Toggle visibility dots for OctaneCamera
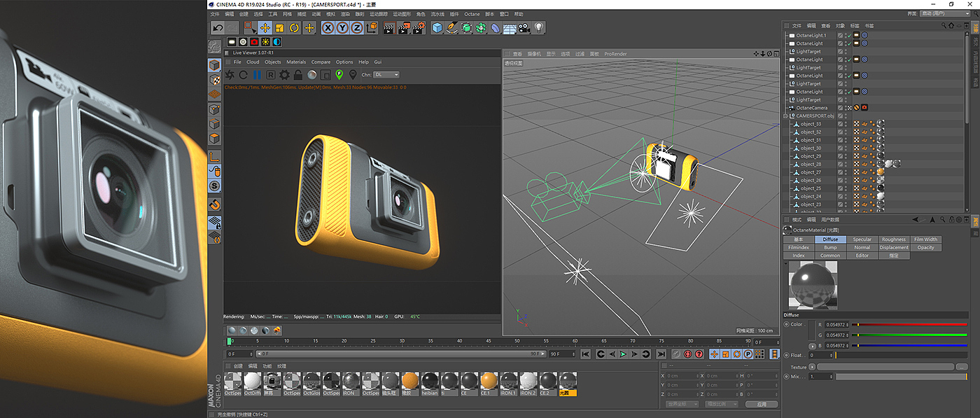980x418 pixels. pos(846,108)
